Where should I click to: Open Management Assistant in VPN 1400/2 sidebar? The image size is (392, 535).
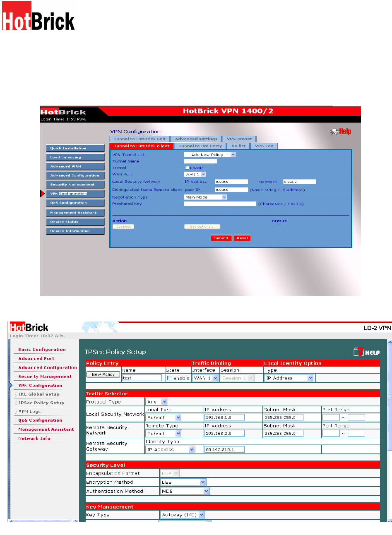(x=75, y=213)
